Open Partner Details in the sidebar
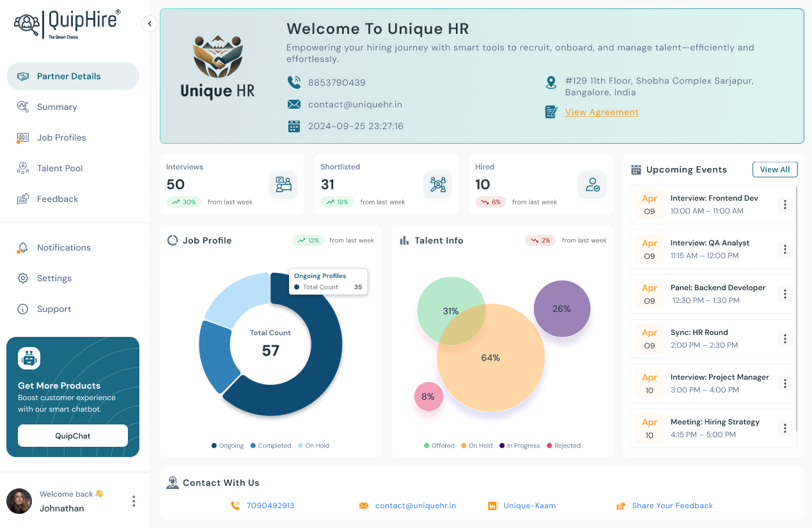The image size is (812, 528). [x=73, y=76]
